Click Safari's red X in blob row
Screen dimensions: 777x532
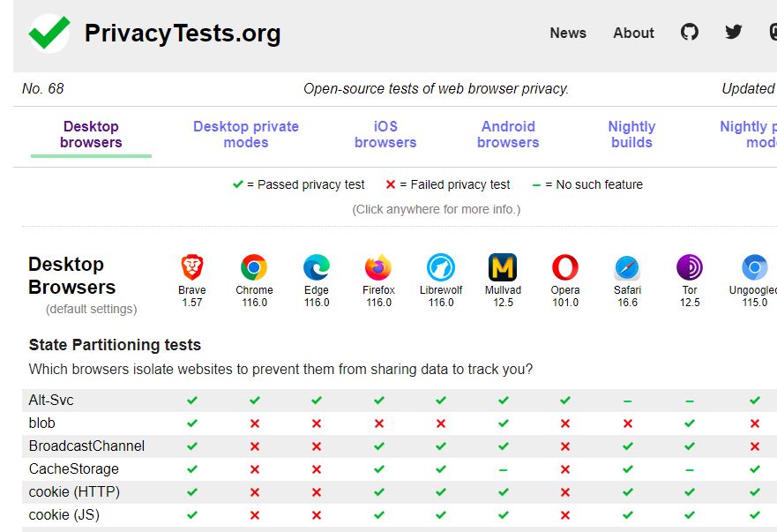point(628,423)
